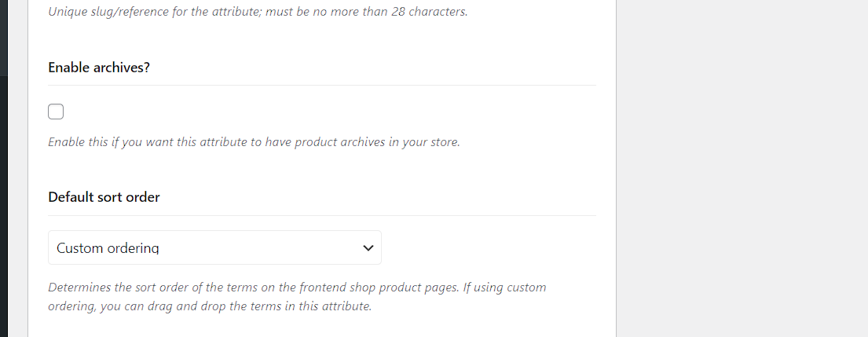The height and width of the screenshot is (337, 868).
Task: Open the Default sort order dropdown
Action: 214,247
